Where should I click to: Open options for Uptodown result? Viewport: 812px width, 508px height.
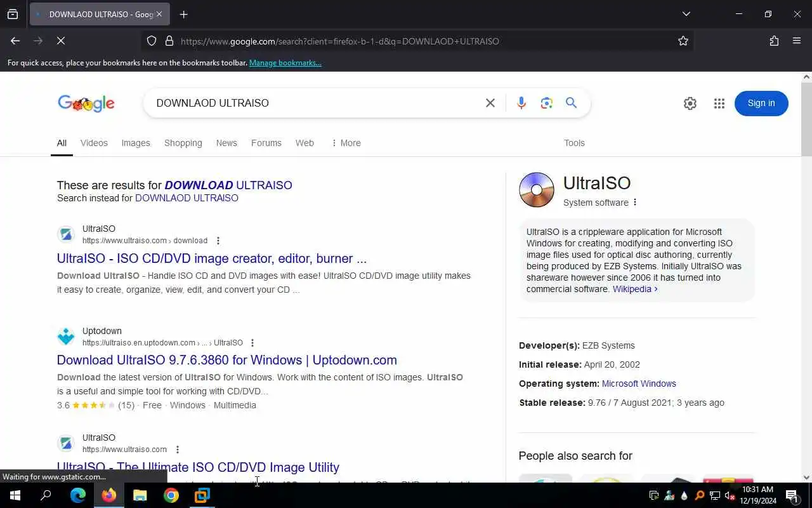[252, 343]
